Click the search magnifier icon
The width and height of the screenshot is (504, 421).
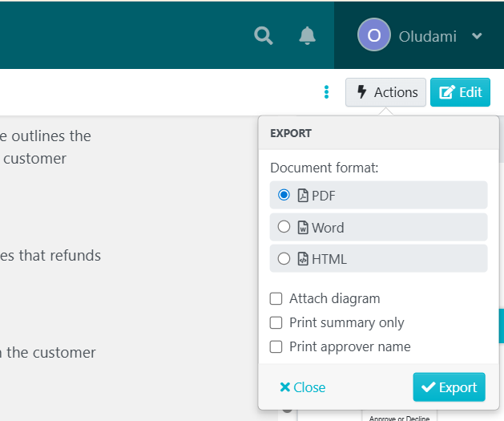263,35
